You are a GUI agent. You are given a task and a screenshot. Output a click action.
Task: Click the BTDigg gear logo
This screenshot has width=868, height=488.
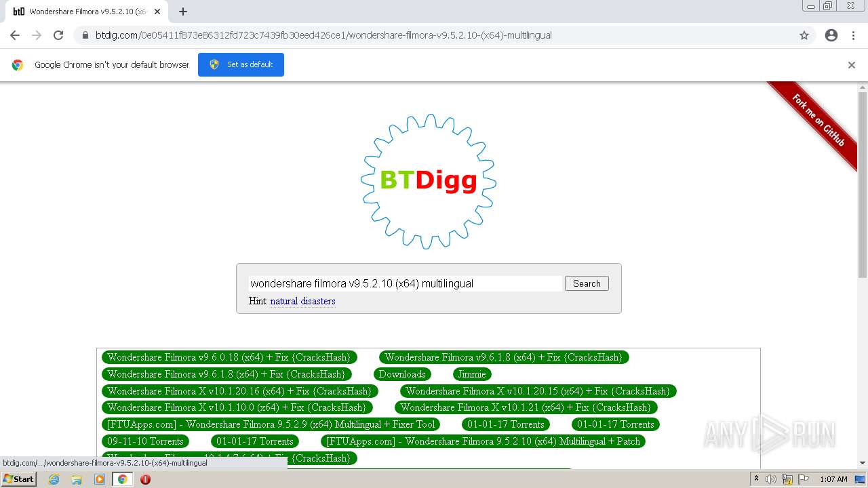pos(429,182)
